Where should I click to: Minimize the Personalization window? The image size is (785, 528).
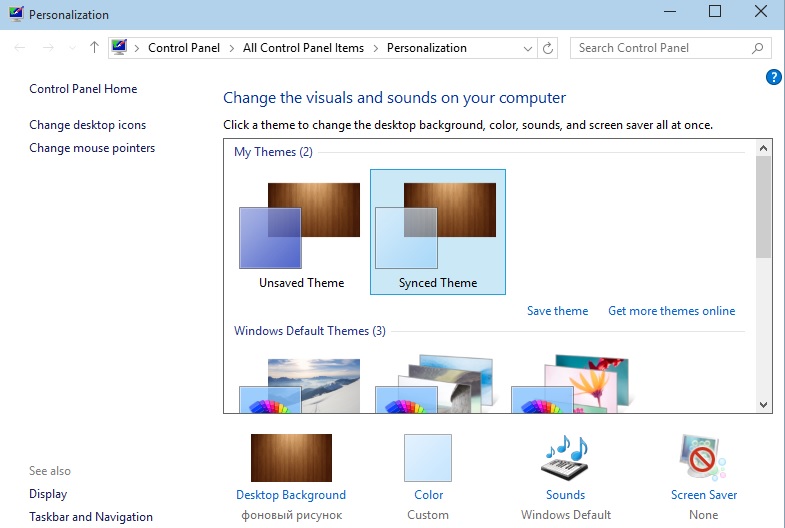click(x=670, y=12)
